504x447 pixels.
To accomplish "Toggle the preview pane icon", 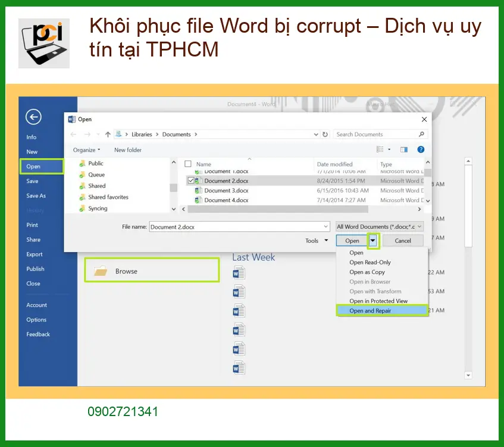I will [x=403, y=149].
